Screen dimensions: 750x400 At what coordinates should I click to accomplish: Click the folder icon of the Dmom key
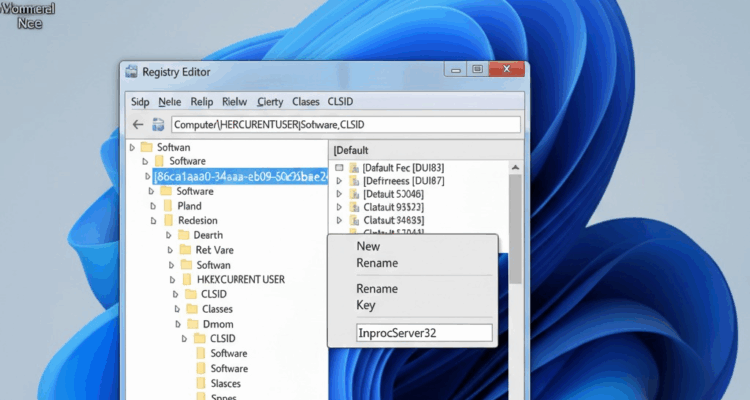click(x=193, y=324)
